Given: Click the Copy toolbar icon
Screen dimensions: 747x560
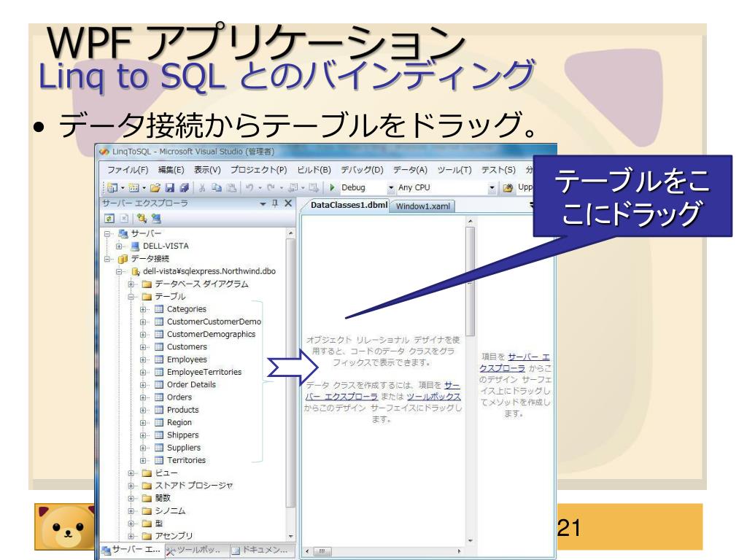Looking at the screenshot, I should 216,187.
